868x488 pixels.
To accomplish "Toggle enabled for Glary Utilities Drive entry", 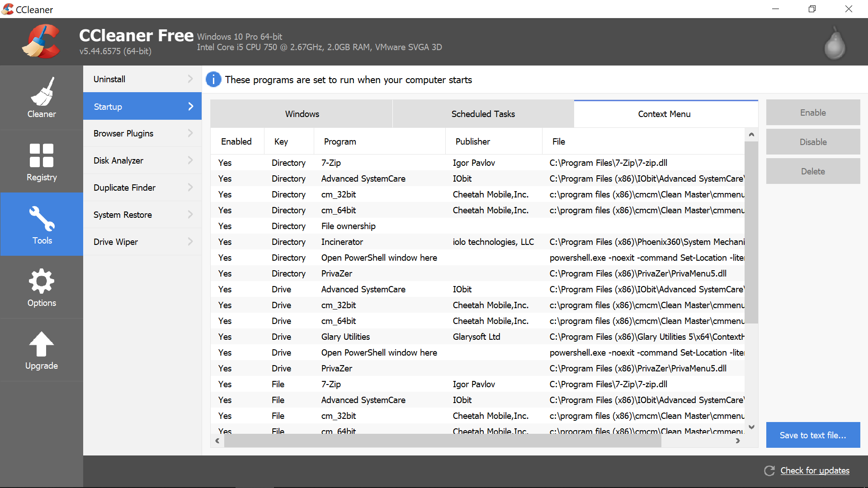I will [226, 336].
